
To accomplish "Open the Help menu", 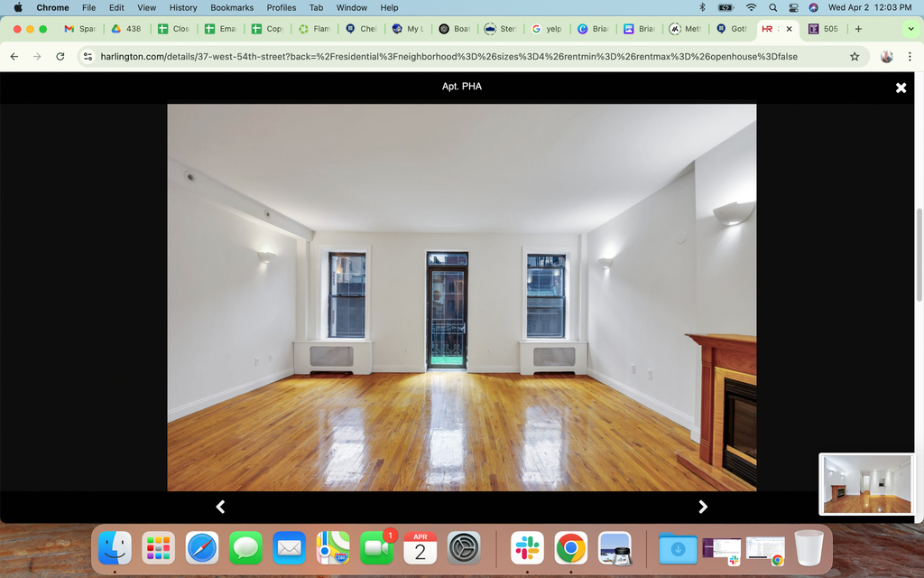I will pyautogui.click(x=389, y=7).
